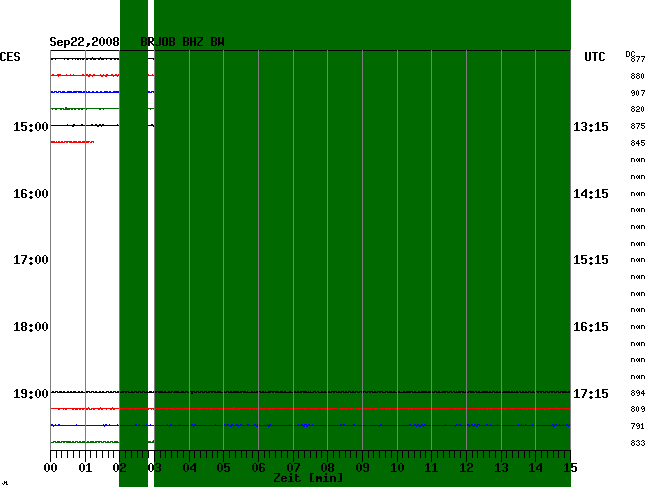Image resolution: width=650 pixels, height=494 pixels.
Task: Pick the DC value 791
Action: (x=638, y=426)
